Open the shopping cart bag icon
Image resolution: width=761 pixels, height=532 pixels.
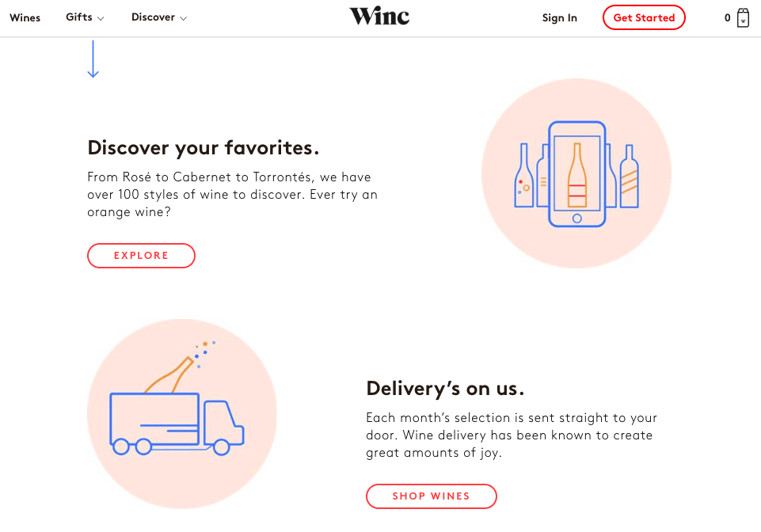(x=743, y=18)
